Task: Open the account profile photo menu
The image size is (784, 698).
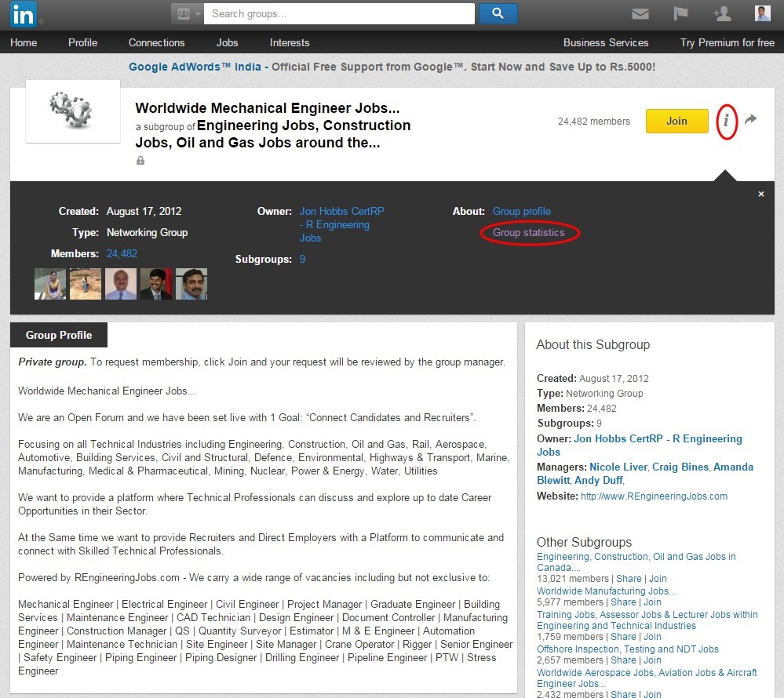Action: point(762,13)
